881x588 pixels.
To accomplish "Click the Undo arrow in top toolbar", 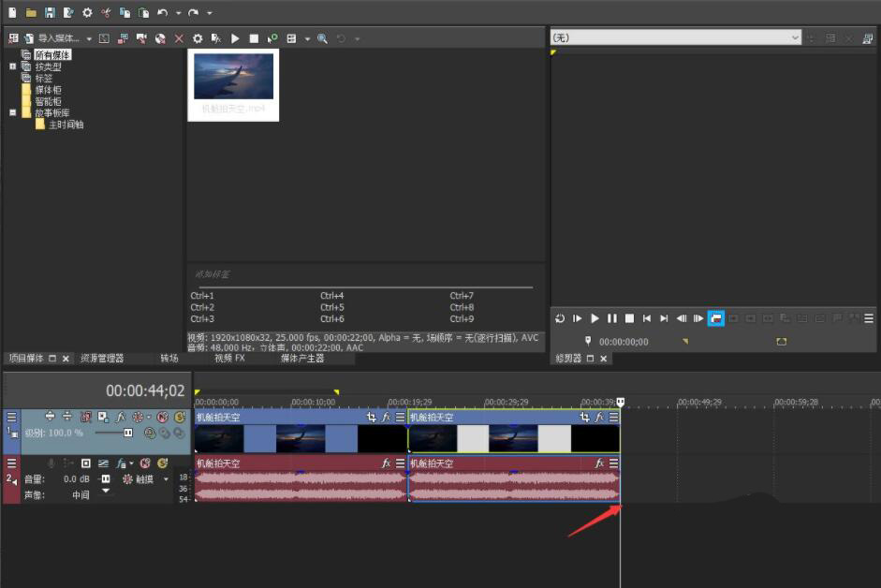I will tap(162, 12).
